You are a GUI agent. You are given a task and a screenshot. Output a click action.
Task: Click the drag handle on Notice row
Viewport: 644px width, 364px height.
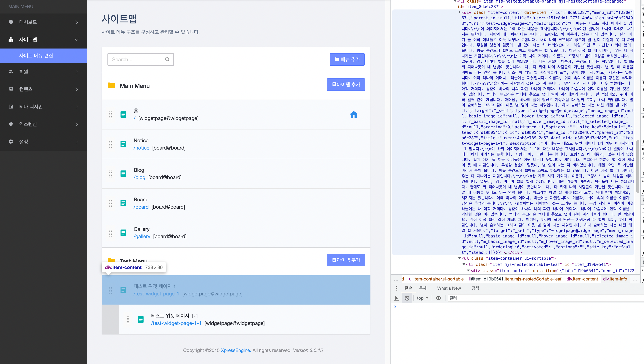point(111,144)
